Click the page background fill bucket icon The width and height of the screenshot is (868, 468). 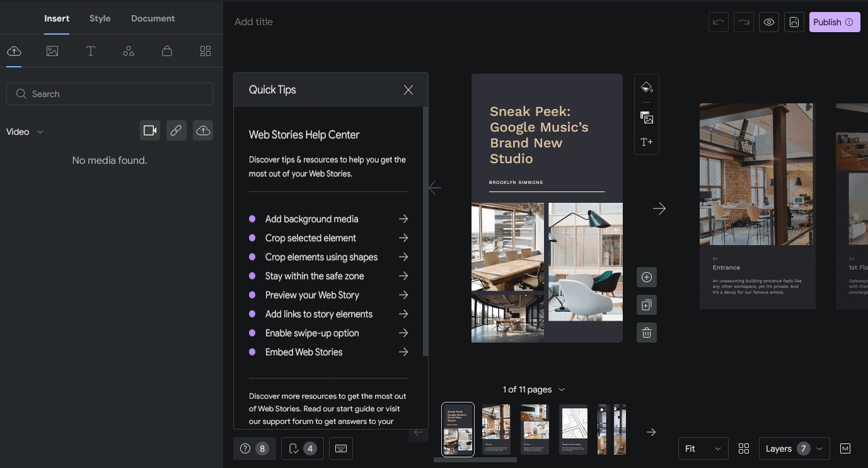(647, 88)
